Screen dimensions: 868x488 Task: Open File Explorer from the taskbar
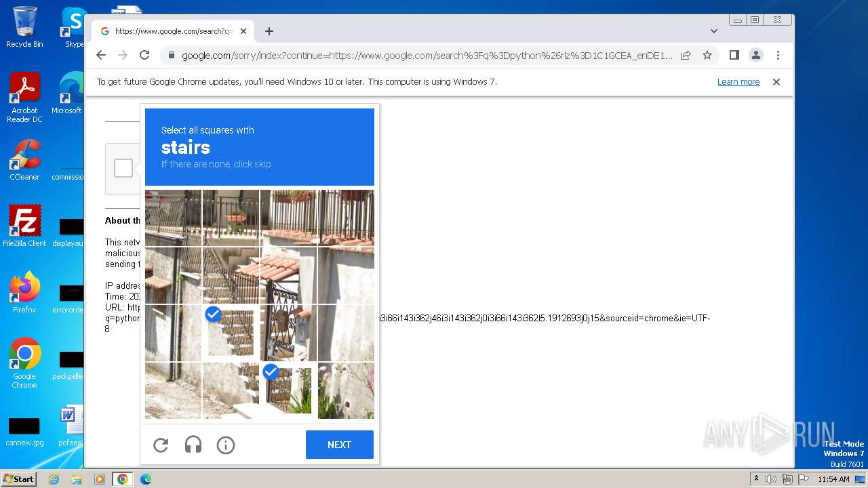point(77,479)
